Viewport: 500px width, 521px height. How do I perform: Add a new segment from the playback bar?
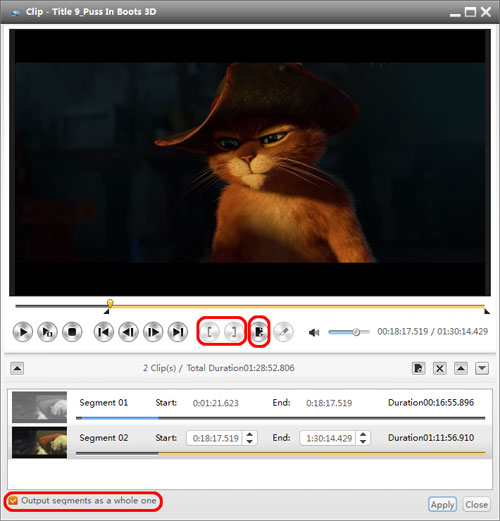pyautogui.click(x=259, y=332)
